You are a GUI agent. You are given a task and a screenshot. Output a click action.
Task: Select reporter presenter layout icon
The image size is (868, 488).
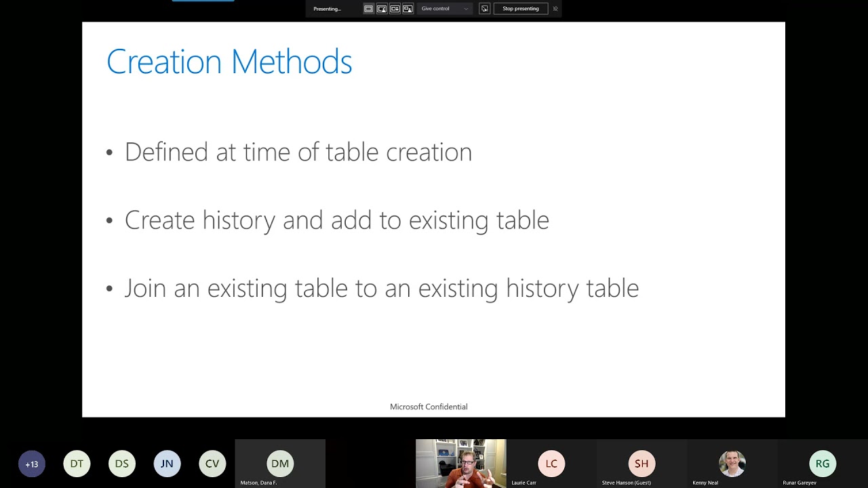pos(408,9)
